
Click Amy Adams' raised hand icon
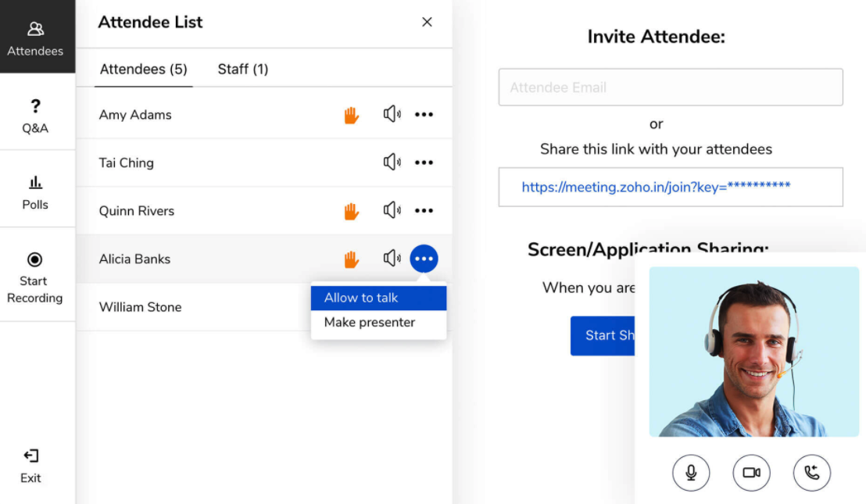pos(351,115)
